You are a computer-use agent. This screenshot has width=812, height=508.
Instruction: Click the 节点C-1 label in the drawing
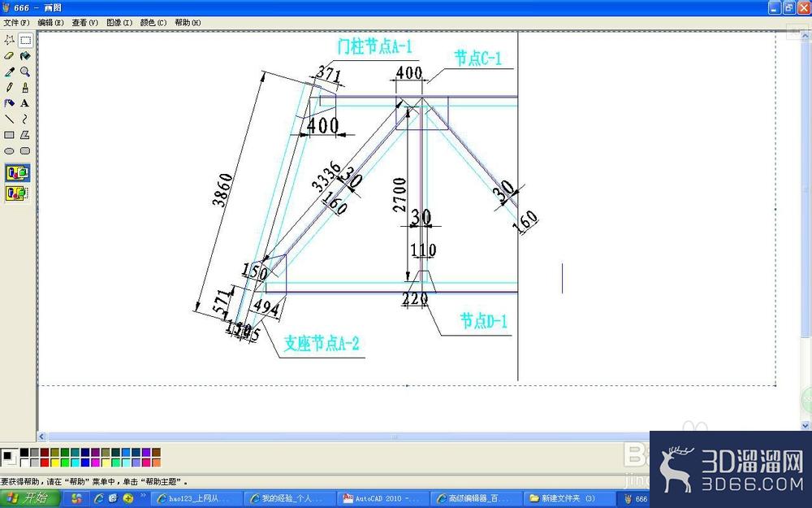[478, 58]
